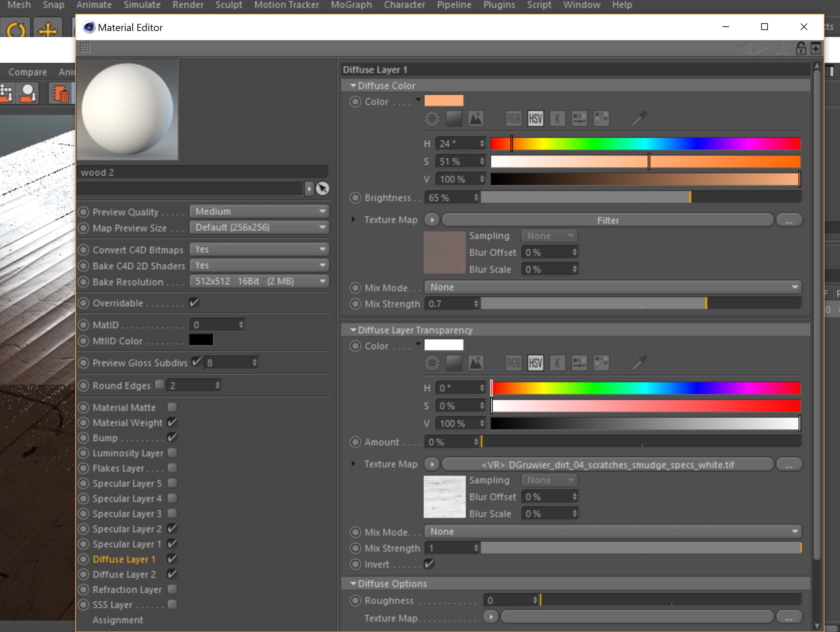The width and height of the screenshot is (840, 632).
Task: Uncheck the Invert option in Transparency
Action: point(429,564)
